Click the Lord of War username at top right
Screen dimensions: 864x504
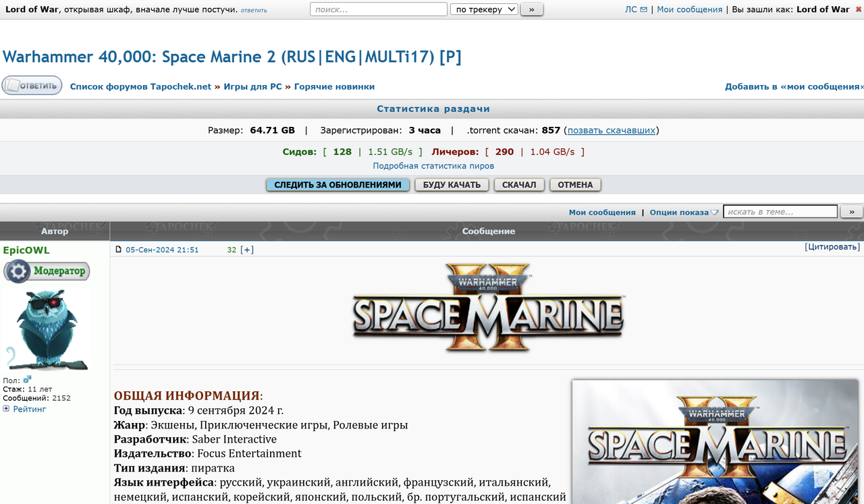[823, 9]
